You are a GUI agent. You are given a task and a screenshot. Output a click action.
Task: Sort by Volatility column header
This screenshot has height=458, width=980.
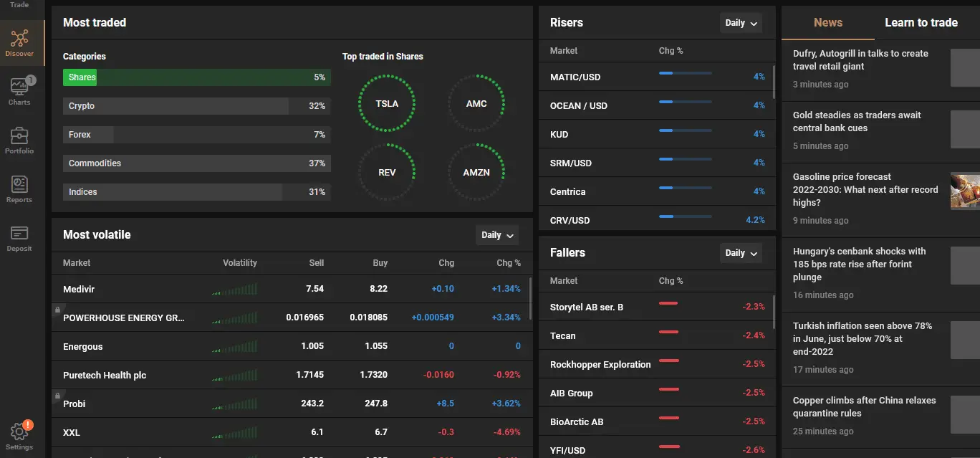(240, 263)
